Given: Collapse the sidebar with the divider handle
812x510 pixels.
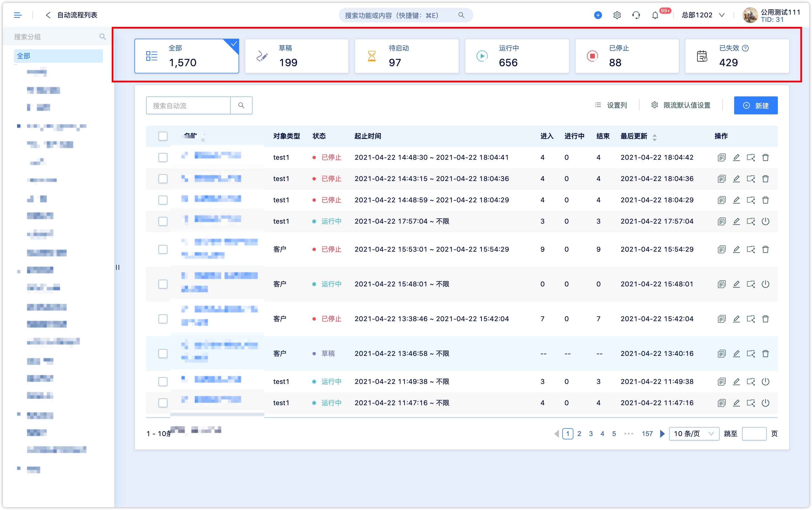Looking at the screenshot, I should [x=118, y=267].
